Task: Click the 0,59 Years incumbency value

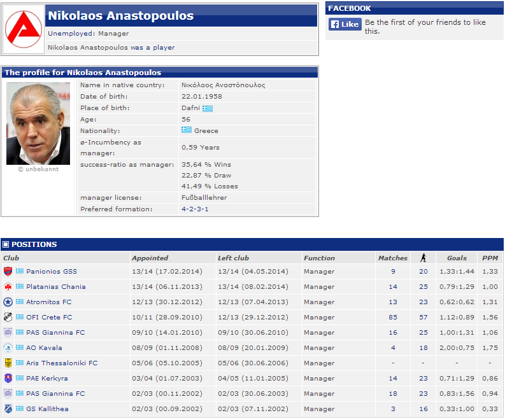Action: pyautogui.click(x=201, y=148)
